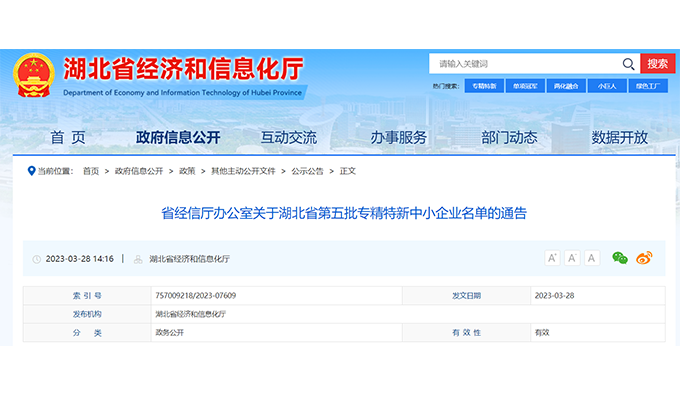Click the article title about 第五批专精特新中小企业名单
The image size is (680, 395).
click(x=344, y=213)
